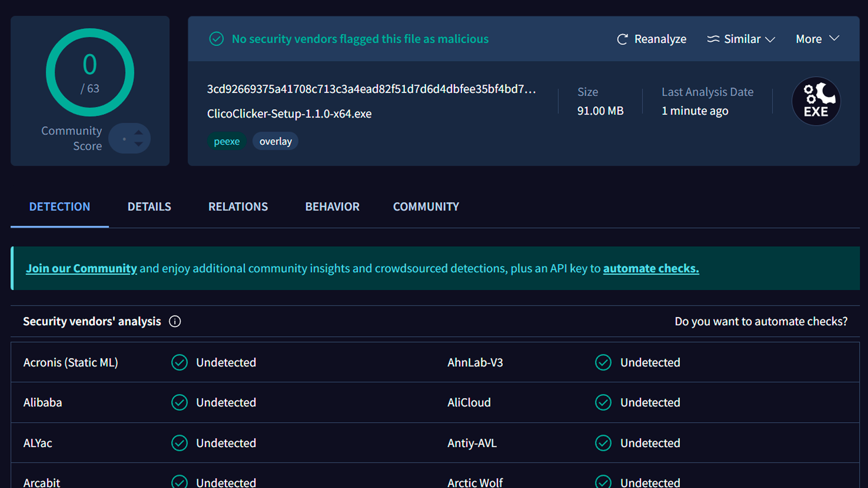Click the Undetected checkmark for Arctic Wolf
868x488 pixels.
[603, 482]
